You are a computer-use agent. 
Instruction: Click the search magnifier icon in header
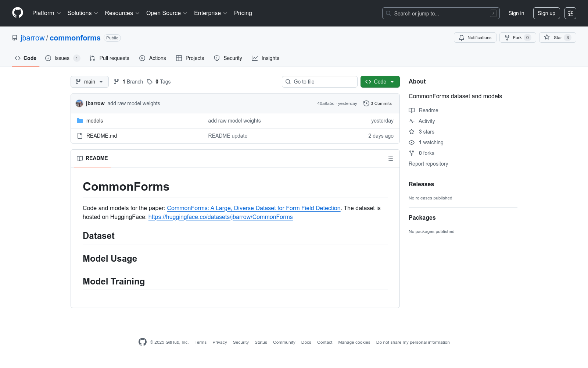tap(388, 13)
